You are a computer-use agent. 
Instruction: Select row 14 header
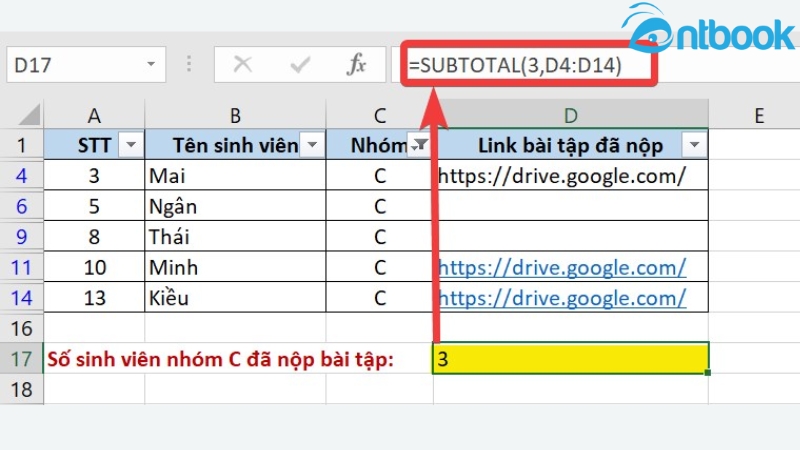coord(21,297)
